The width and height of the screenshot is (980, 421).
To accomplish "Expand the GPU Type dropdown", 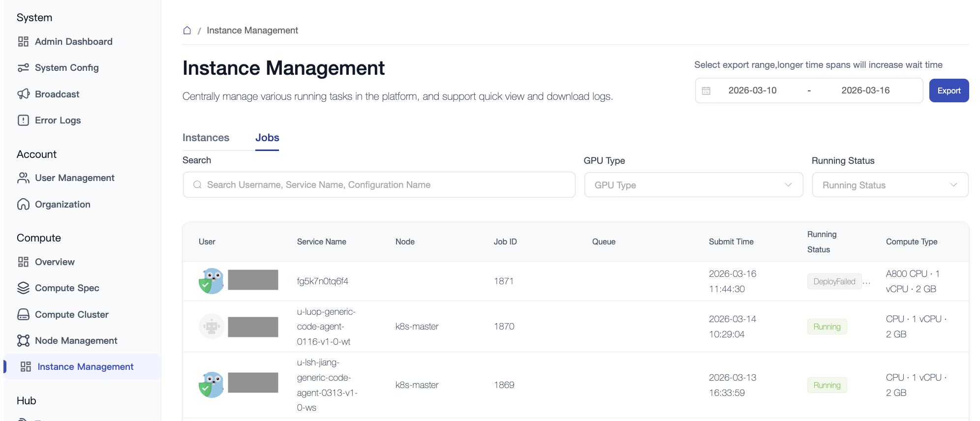I will tap(693, 185).
